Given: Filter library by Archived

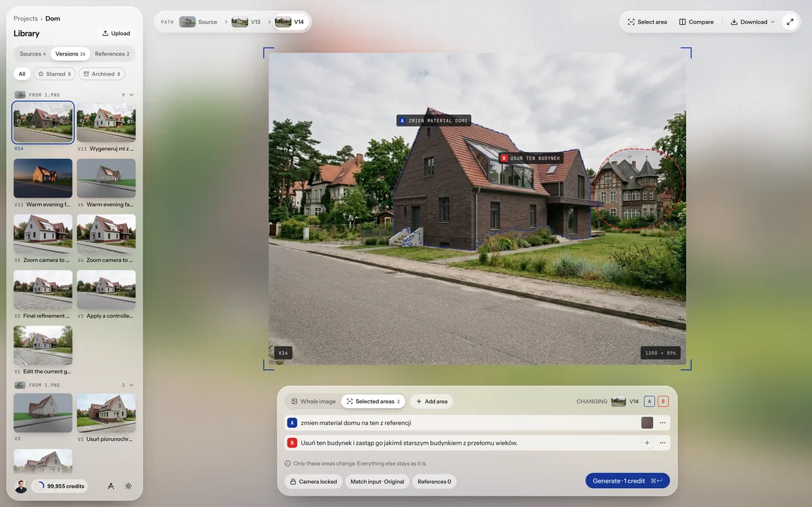Looking at the screenshot, I should click(102, 74).
